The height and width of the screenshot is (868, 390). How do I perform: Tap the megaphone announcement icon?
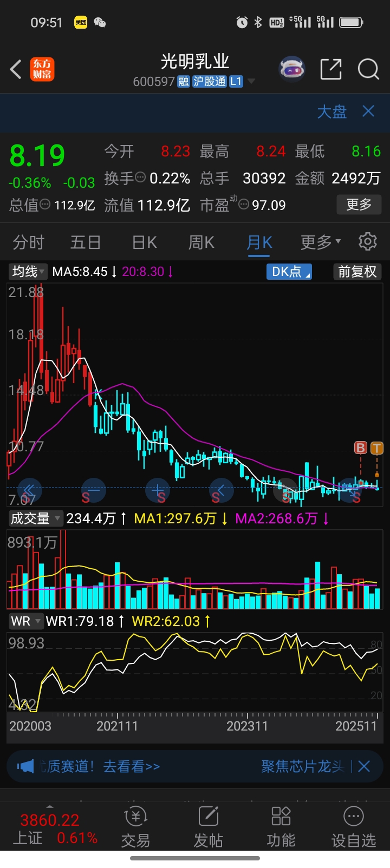(x=25, y=766)
